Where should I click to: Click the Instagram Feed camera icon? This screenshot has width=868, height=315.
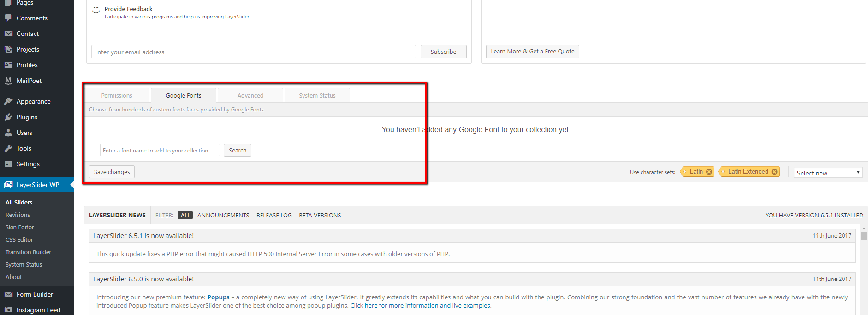click(8, 310)
